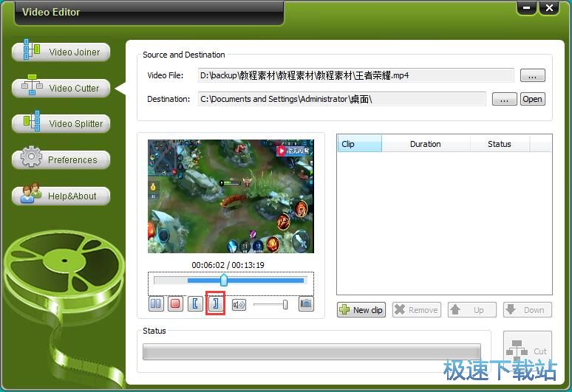572x392 pixels.
Task: Pause the video playback
Action: click(x=156, y=304)
